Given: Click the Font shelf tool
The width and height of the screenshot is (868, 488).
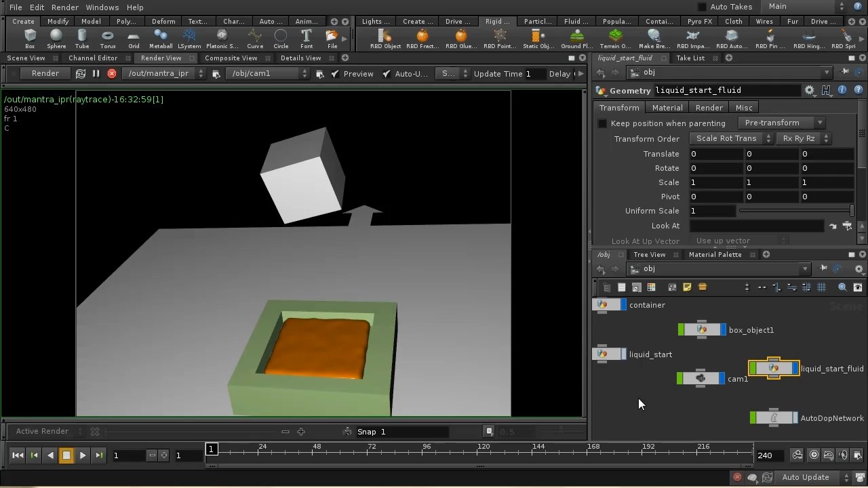Looking at the screenshot, I should (306, 39).
